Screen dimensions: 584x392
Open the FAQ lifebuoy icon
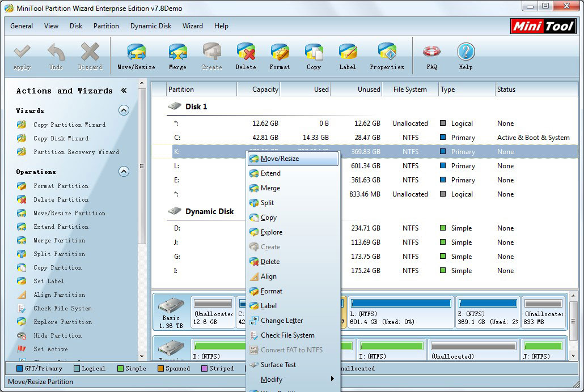coord(431,57)
